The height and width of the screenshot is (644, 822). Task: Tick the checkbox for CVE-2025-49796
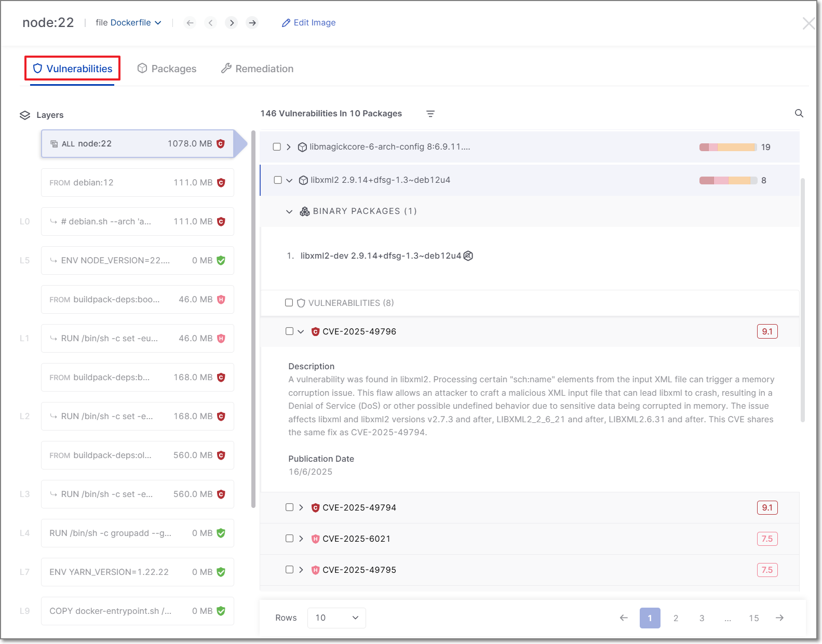tap(289, 331)
